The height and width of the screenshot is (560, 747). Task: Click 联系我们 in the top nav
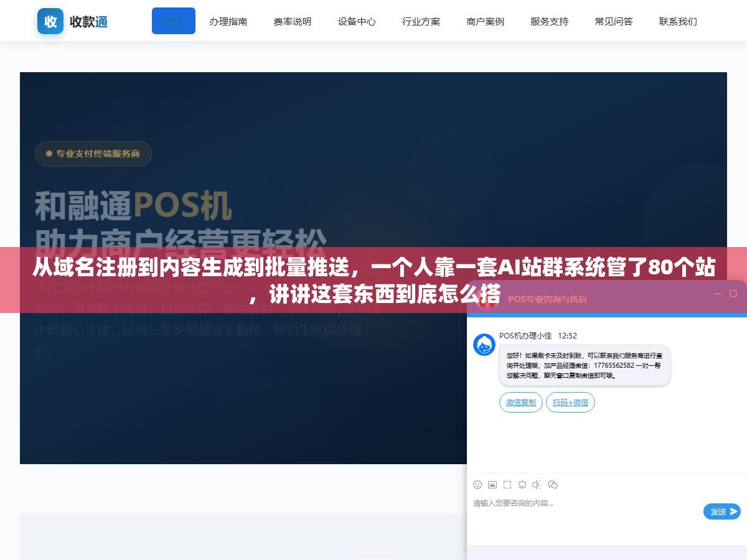pyautogui.click(x=679, y=21)
